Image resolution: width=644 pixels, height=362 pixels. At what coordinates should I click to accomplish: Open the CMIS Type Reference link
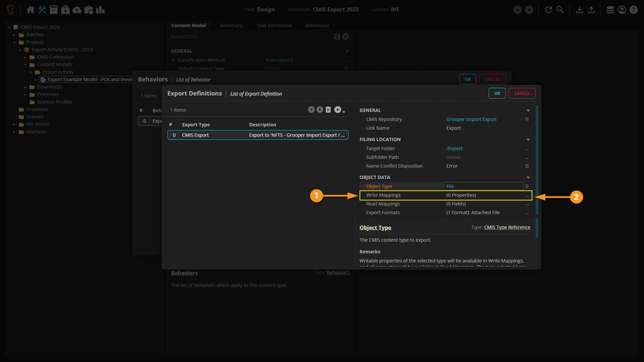tap(507, 227)
